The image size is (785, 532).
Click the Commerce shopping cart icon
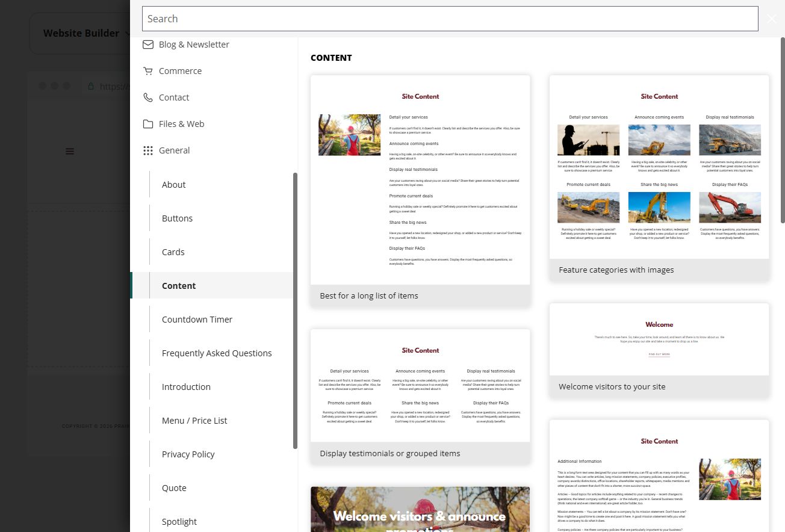click(147, 71)
